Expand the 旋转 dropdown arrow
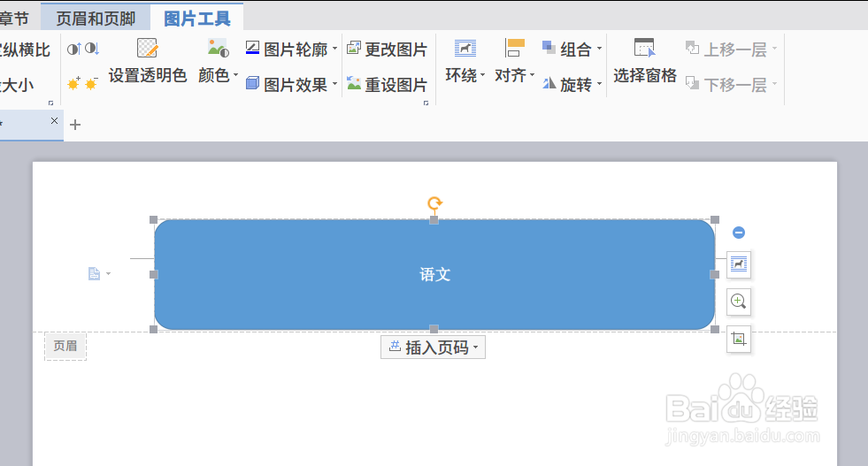The image size is (868, 466). pos(600,84)
